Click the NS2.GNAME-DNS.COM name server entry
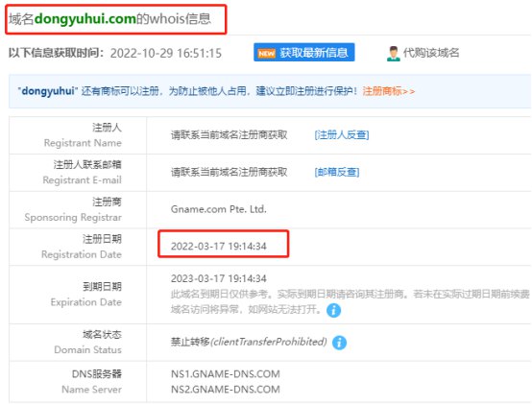 [x=226, y=389]
